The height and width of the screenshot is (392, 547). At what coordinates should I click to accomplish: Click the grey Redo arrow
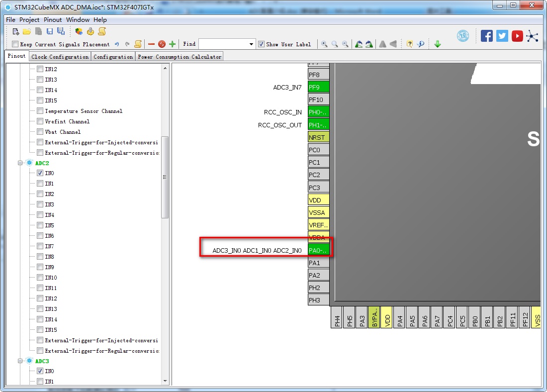coord(127,44)
